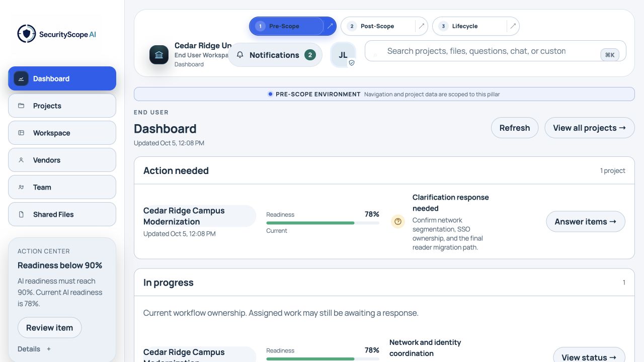Click the notifications count badge 2

pyautogui.click(x=310, y=55)
